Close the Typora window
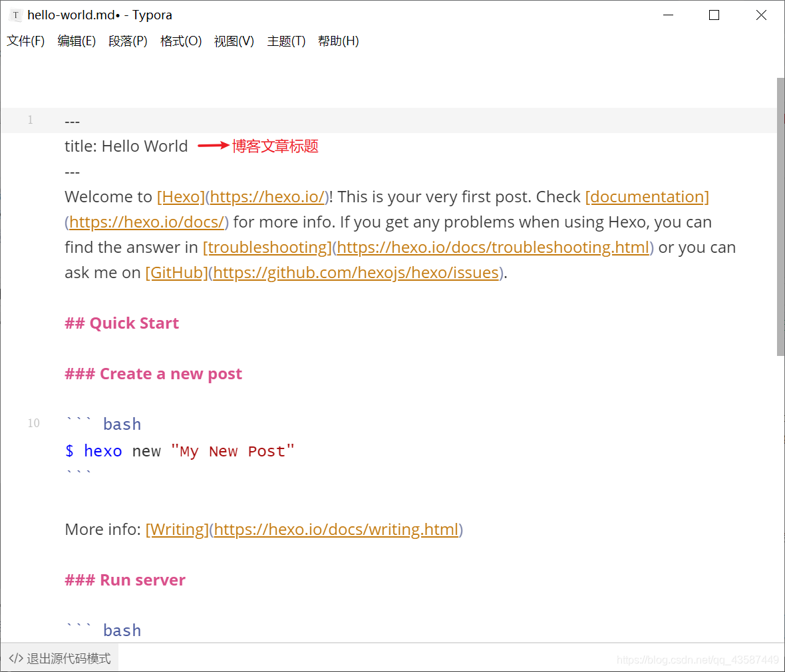 (761, 15)
